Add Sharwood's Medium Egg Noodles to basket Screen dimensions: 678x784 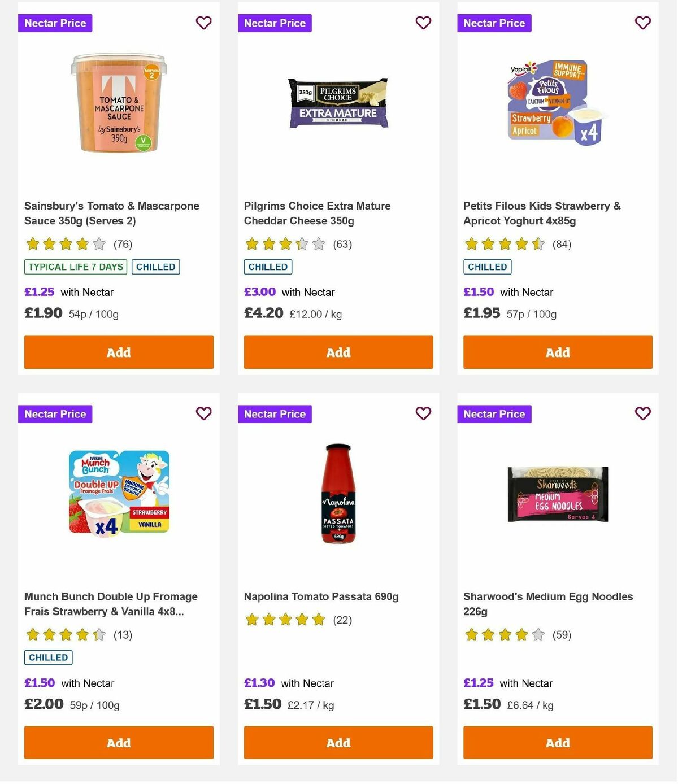(558, 743)
